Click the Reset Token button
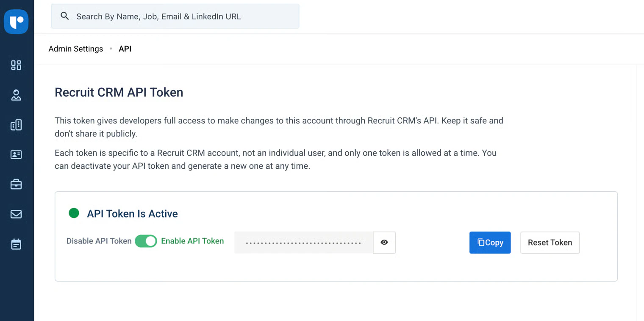The image size is (644, 321). coord(550,243)
